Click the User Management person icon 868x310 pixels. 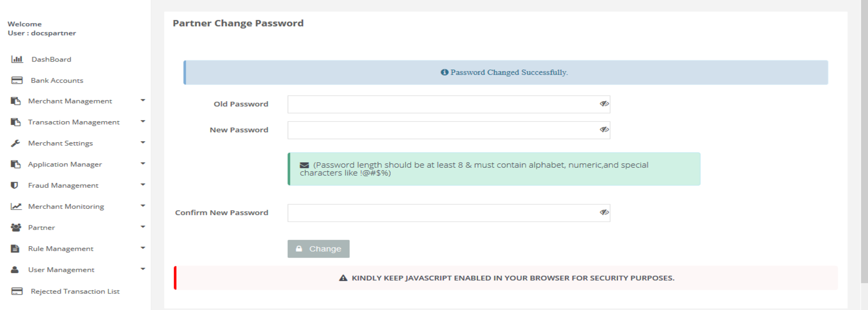click(15, 270)
